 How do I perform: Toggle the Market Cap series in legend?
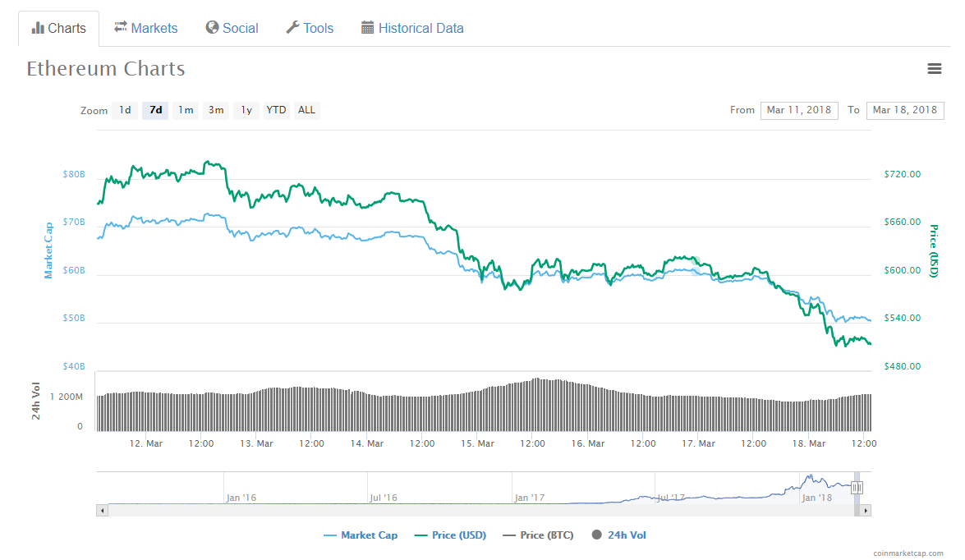361,535
